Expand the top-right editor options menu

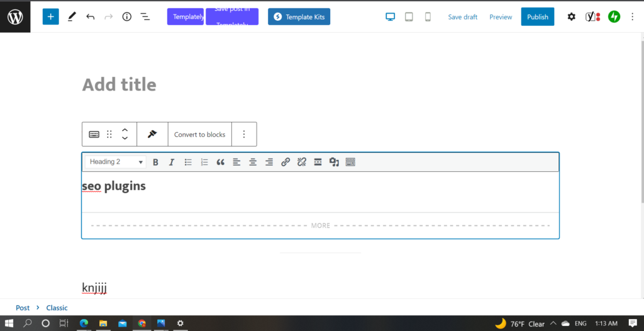633,17
